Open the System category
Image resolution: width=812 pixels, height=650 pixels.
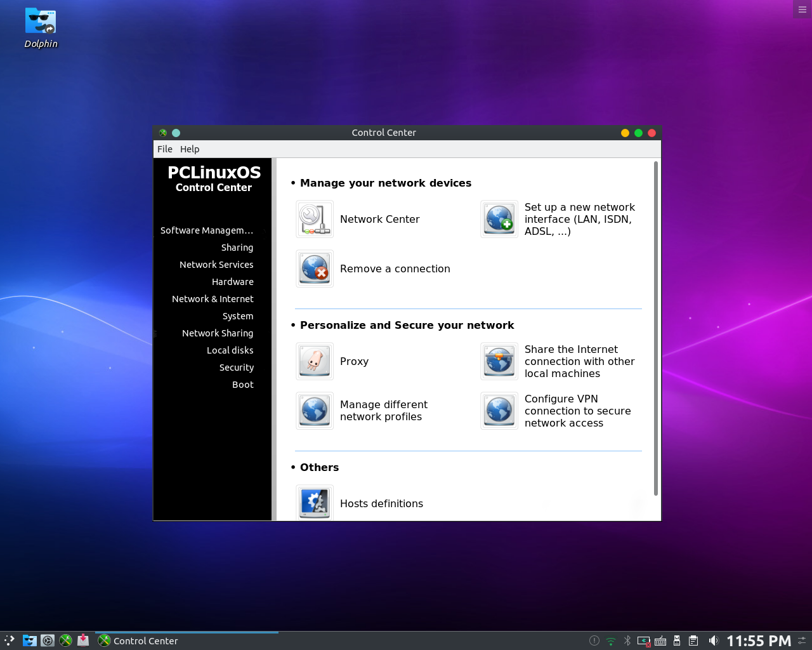tap(238, 316)
